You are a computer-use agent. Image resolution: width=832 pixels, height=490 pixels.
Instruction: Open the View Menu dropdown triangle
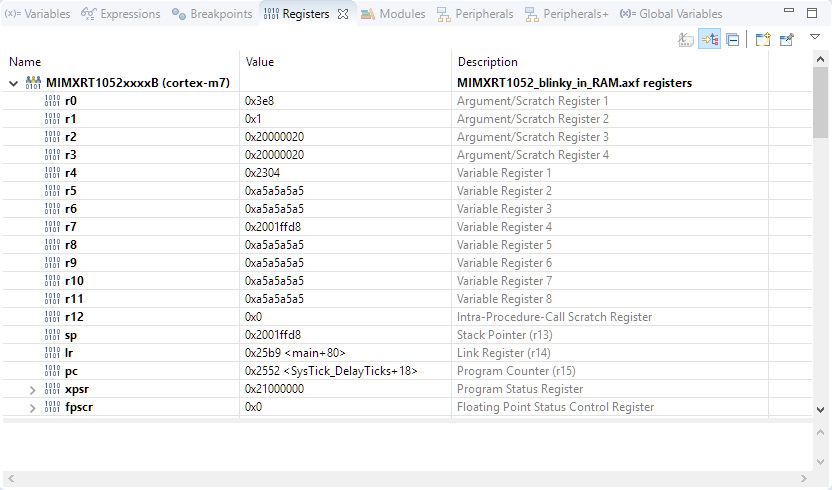pyautogui.click(x=815, y=37)
